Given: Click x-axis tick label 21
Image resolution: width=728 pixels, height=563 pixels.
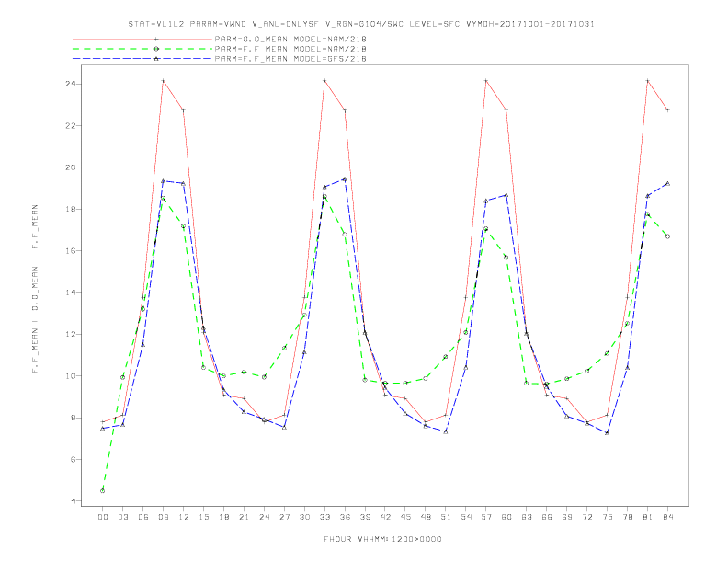Looking at the screenshot, I should pos(244,517).
